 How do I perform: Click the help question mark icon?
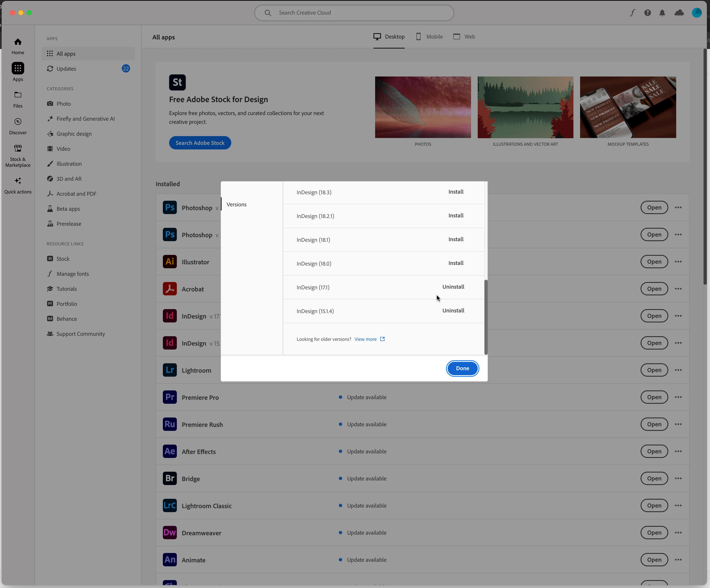[647, 13]
